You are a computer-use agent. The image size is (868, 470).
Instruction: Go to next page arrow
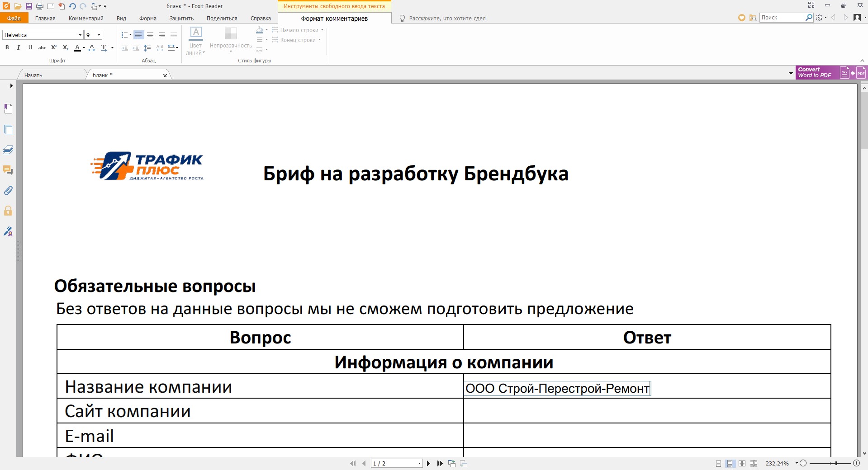pos(428,463)
